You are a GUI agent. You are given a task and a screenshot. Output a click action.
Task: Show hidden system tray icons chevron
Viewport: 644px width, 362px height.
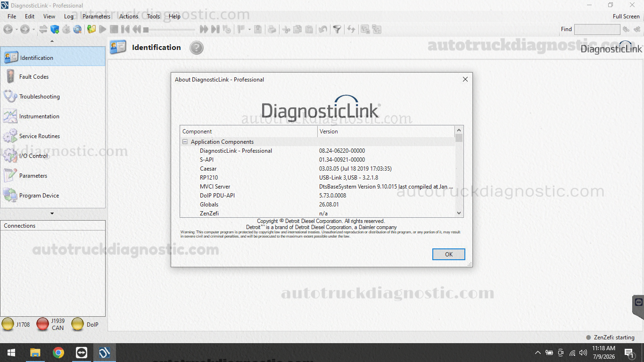click(538, 353)
